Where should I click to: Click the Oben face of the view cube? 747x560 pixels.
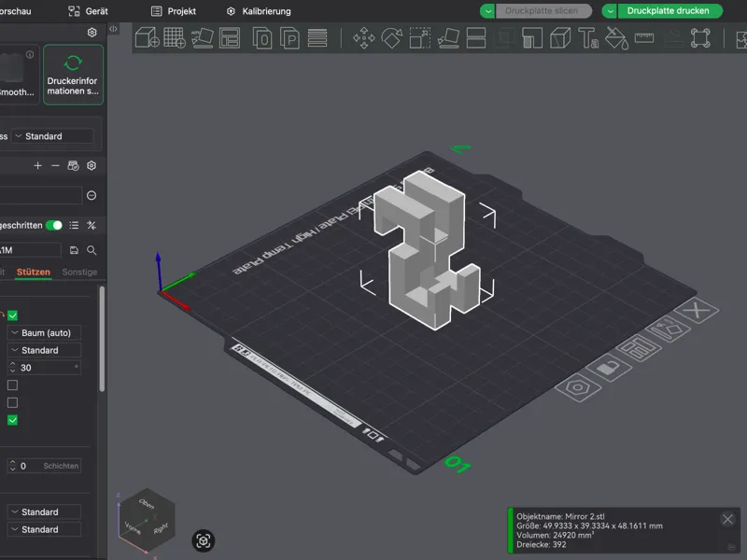(x=147, y=503)
